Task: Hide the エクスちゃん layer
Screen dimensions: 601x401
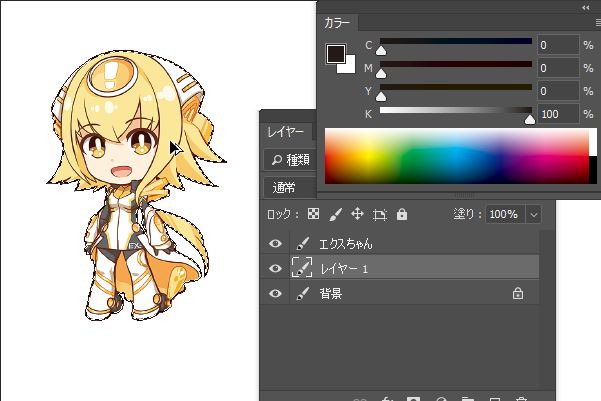Action: coord(275,243)
